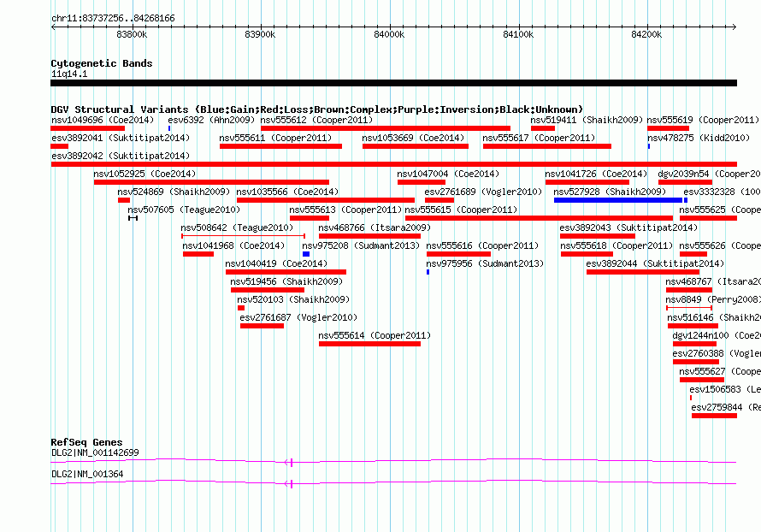This screenshot has width=761, height=532.
Task: Open the esv2761687 (Vogler2010) label
Action: pyautogui.click(x=298, y=317)
